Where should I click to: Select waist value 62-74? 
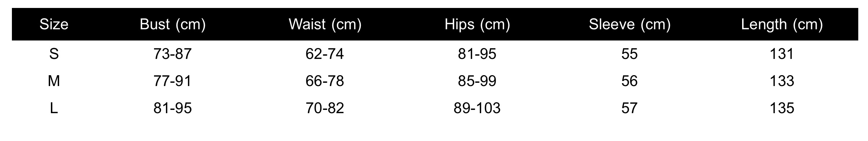coord(325,54)
